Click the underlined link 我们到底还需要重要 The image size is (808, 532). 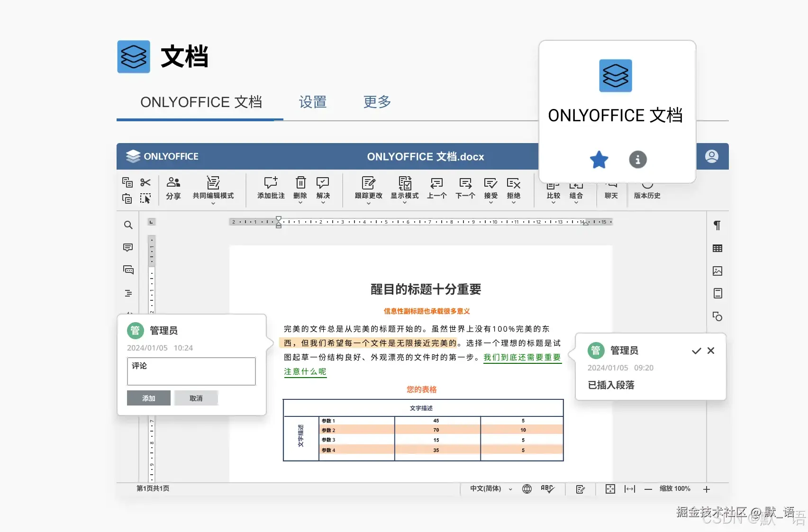click(x=522, y=358)
